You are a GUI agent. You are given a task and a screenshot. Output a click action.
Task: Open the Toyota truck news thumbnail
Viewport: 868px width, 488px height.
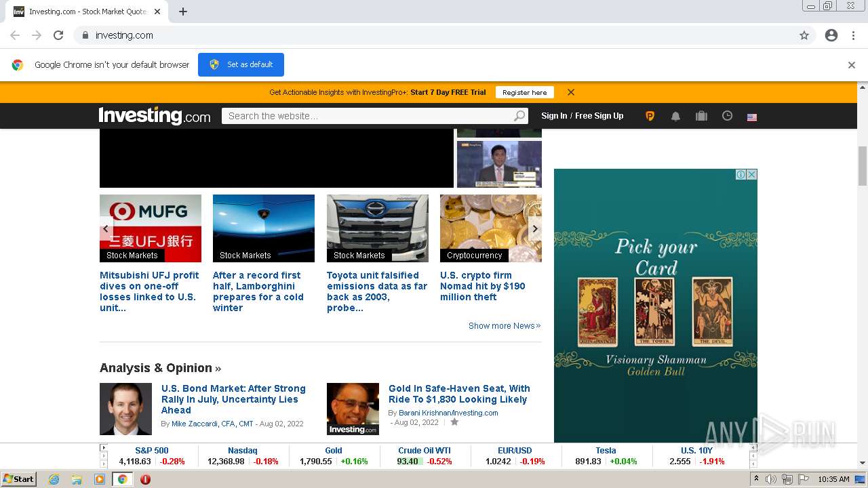[378, 228]
